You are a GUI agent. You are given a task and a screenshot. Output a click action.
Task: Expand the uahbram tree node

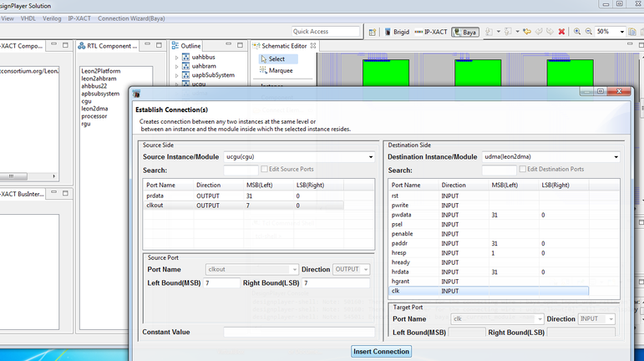coord(177,67)
